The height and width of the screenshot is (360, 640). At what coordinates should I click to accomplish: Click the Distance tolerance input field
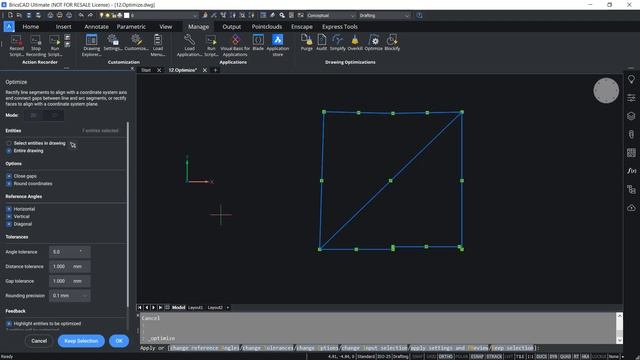pos(69,267)
